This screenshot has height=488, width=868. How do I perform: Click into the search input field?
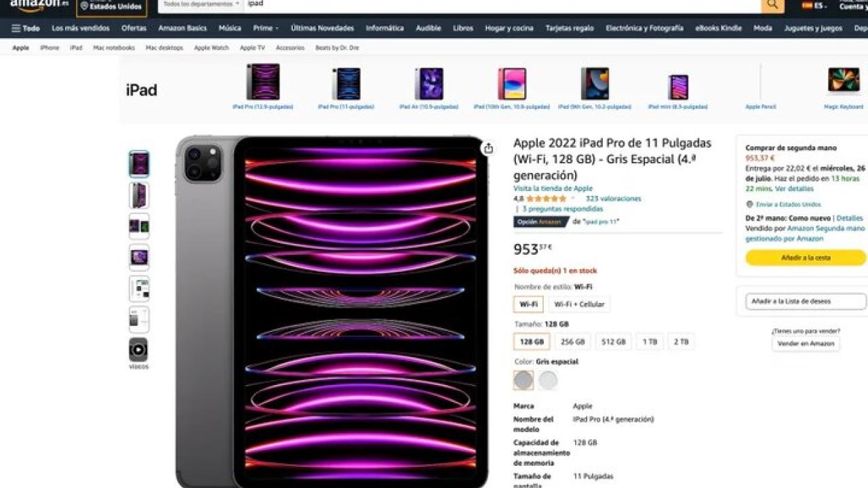(502, 4)
